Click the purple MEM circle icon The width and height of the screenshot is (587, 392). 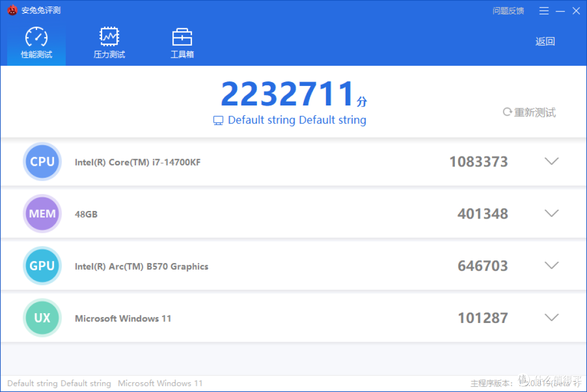pyautogui.click(x=42, y=214)
